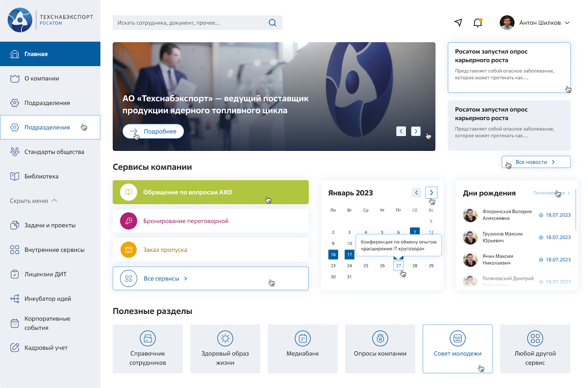Go to next month in calendar

click(x=431, y=193)
